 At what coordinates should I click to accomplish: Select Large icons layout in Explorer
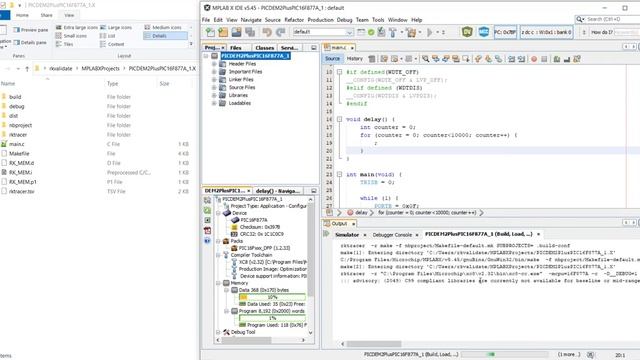pos(116,27)
